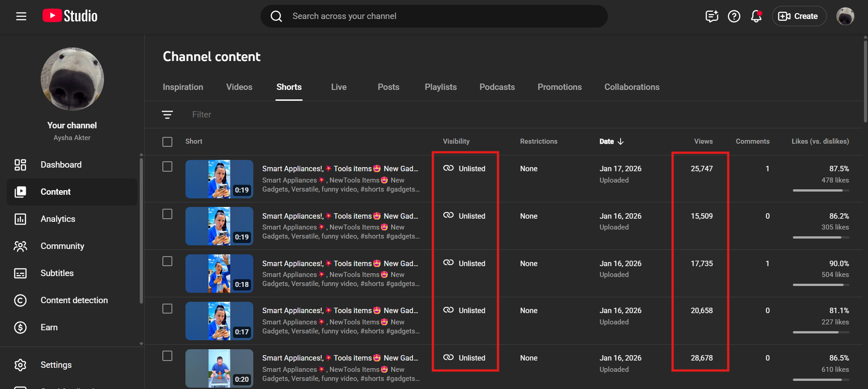
Task: Click the YouTube Studio logo
Action: click(70, 16)
